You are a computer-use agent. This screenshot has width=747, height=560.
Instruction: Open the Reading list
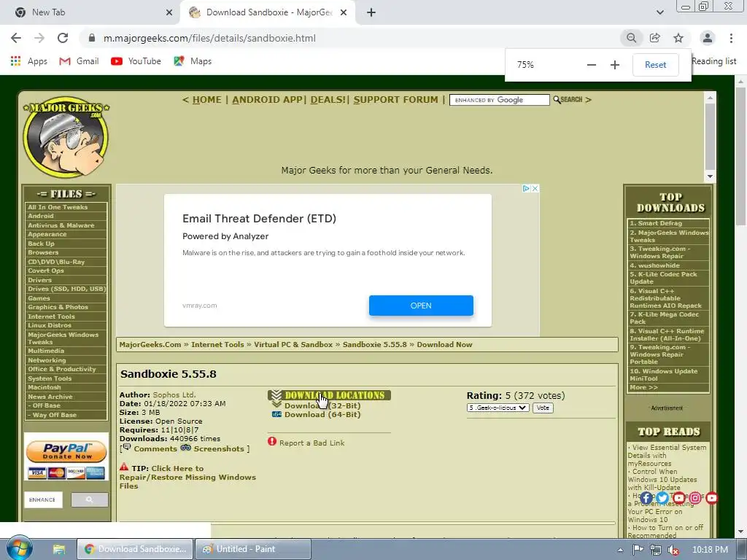tap(713, 61)
